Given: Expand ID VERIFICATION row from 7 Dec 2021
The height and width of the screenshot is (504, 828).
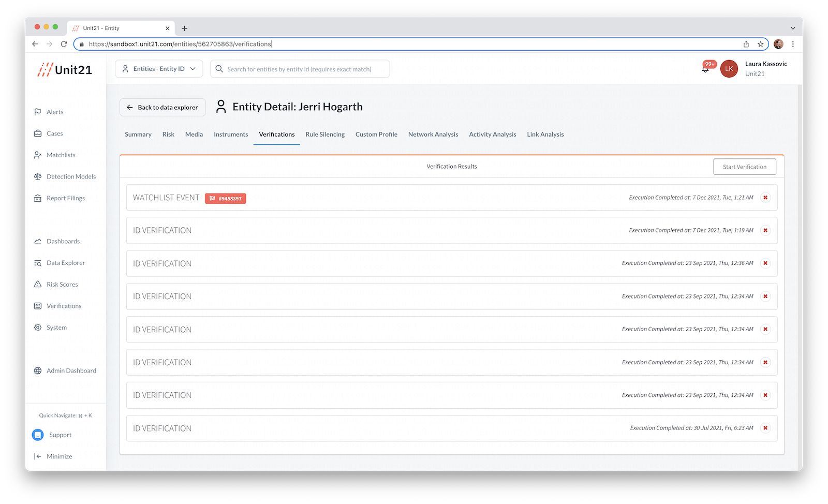Looking at the screenshot, I should click(x=452, y=230).
